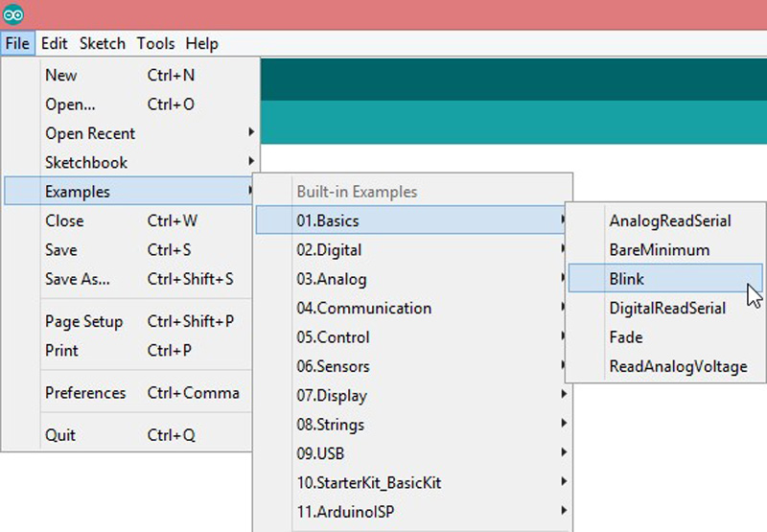The height and width of the screenshot is (532, 767).
Task: Expand the 02.Digital examples submenu
Action: pyautogui.click(x=329, y=250)
